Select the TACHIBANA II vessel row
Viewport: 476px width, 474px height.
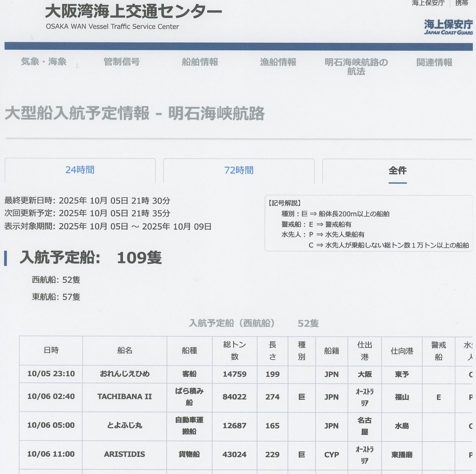click(124, 397)
